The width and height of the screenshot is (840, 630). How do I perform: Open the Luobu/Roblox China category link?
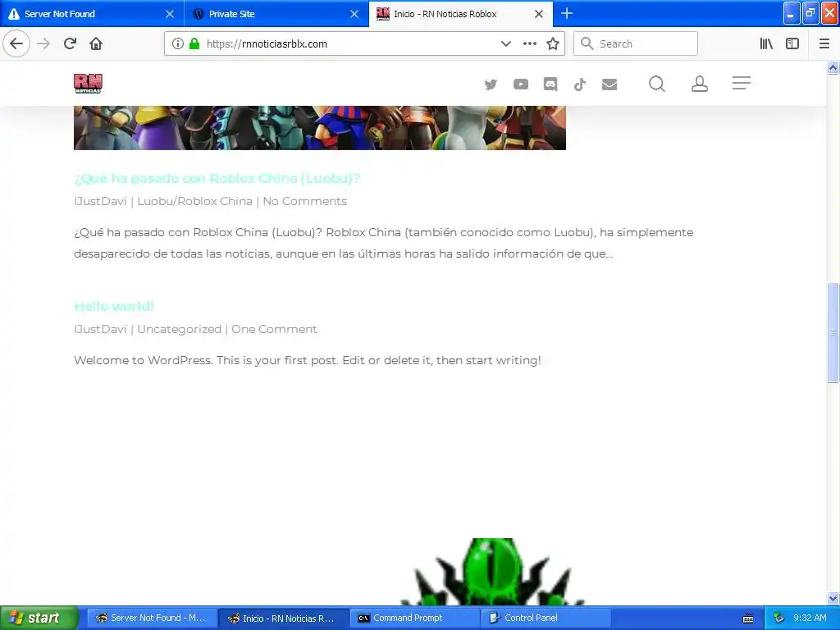(194, 202)
